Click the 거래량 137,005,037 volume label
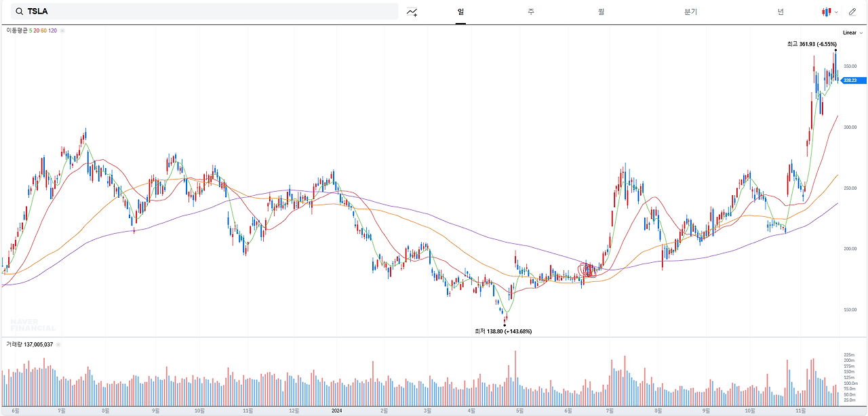 pyautogui.click(x=29, y=344)
